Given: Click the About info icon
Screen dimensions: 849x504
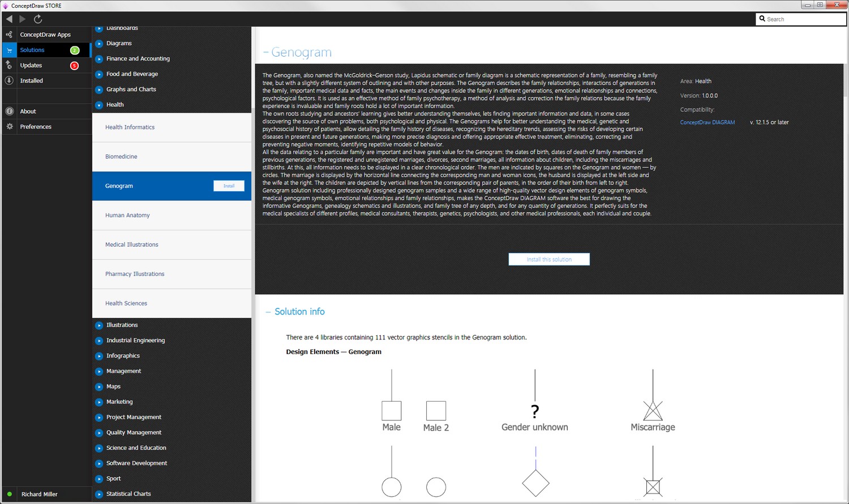Looking at the screenshot, I should click(9, 111).
